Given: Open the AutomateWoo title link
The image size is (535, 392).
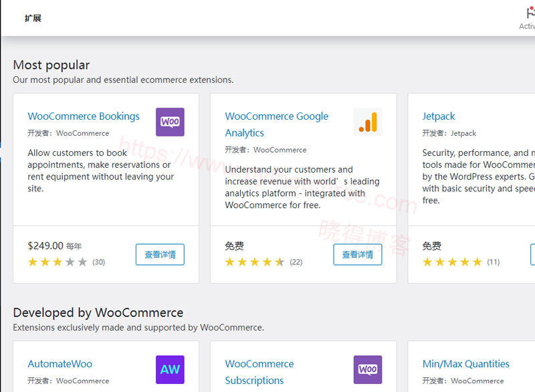Looking at the screenshot, I should pos(60,364).
